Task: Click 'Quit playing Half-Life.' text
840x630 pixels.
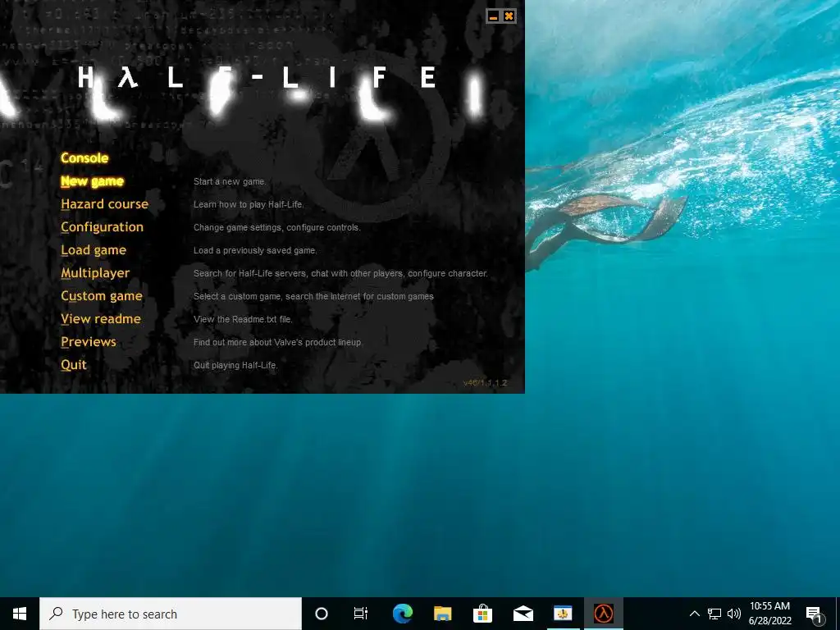Action: [235, 365]
